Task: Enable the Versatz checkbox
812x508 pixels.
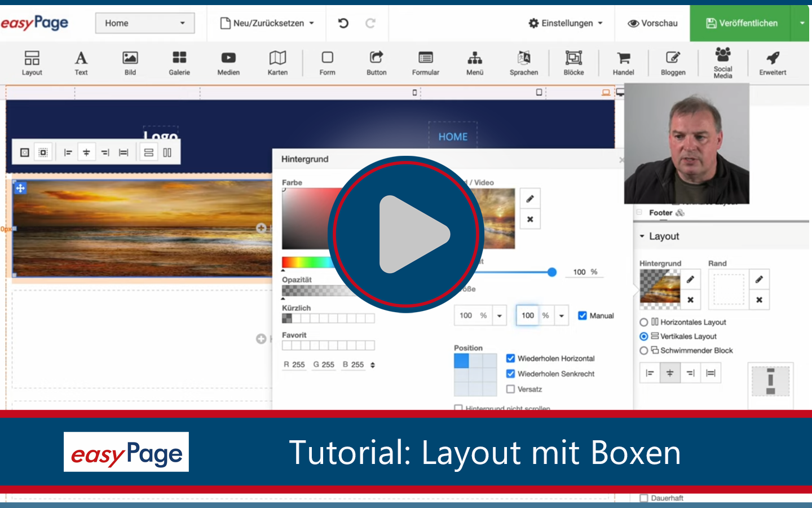Action: coord(511,389)
